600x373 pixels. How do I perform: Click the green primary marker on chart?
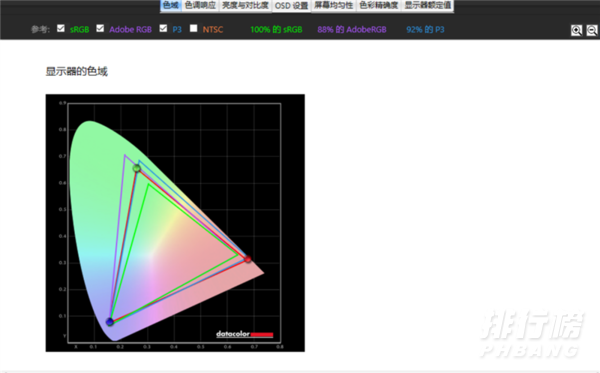coord(137,168)
